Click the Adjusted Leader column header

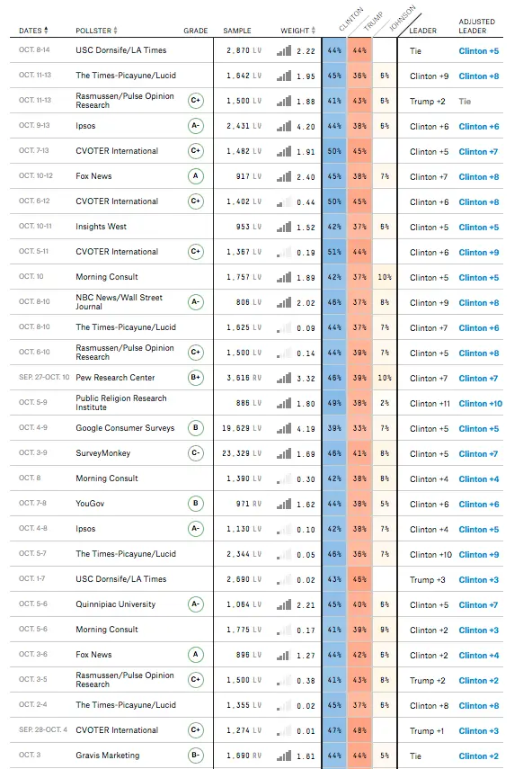click(x=476, y=26)
